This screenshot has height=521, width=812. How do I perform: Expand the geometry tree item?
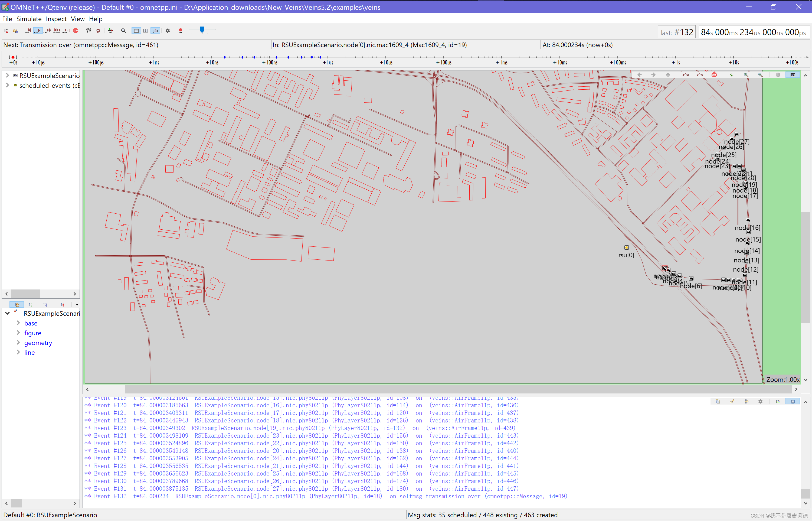[x=18, y=343]
